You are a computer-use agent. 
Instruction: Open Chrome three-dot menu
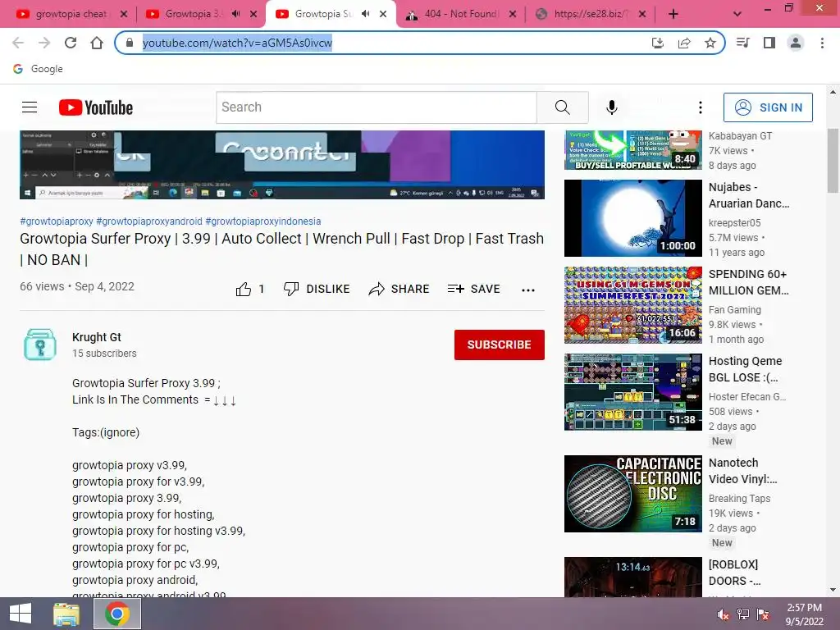(822, 43)
